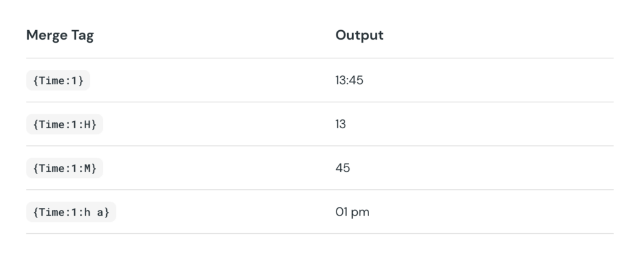Click the 13:45 output value

pyautogui.click(x=349, y=80)
